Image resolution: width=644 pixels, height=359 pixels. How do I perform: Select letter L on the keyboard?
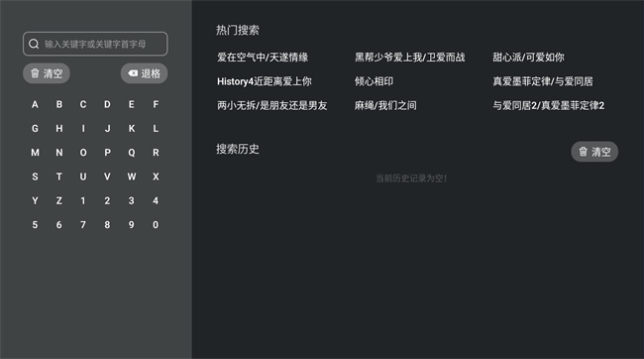[156, 129]
